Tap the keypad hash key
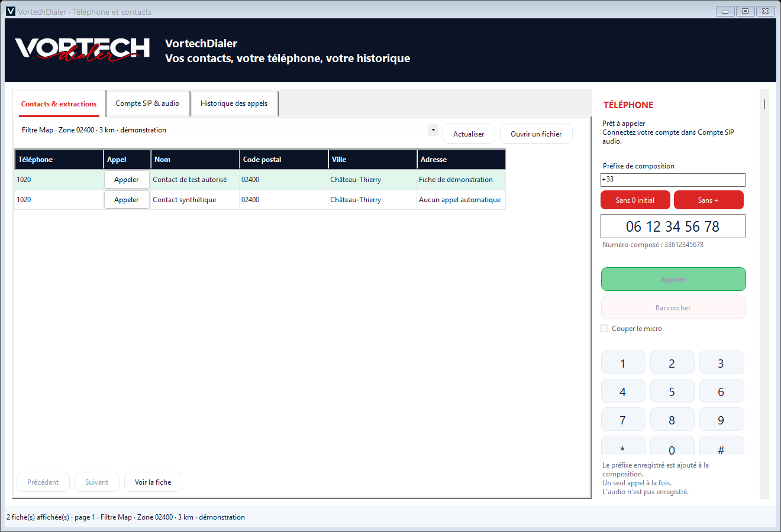 pos(721,446)
